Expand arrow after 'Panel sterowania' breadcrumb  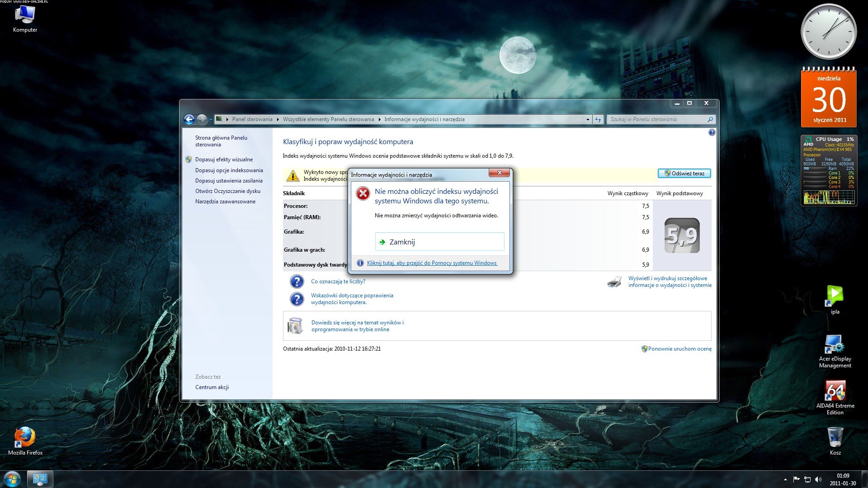pyautogui.click(x=278, y=119)
